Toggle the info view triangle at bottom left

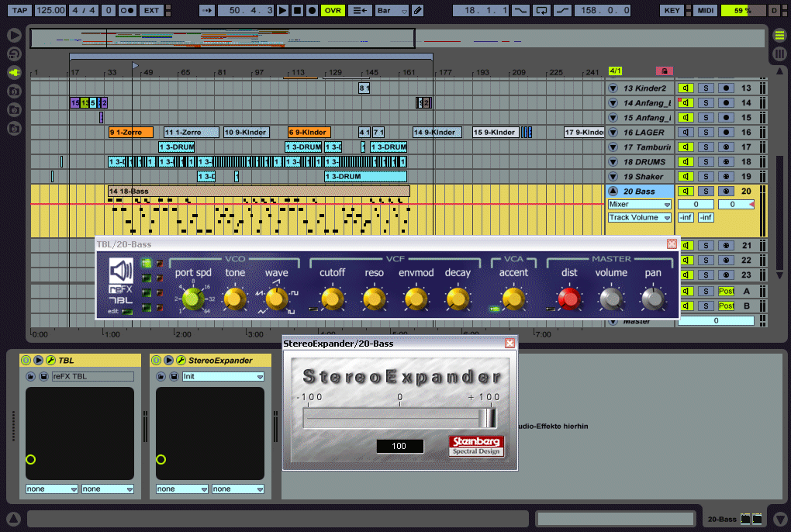click(x=14, y=518)
